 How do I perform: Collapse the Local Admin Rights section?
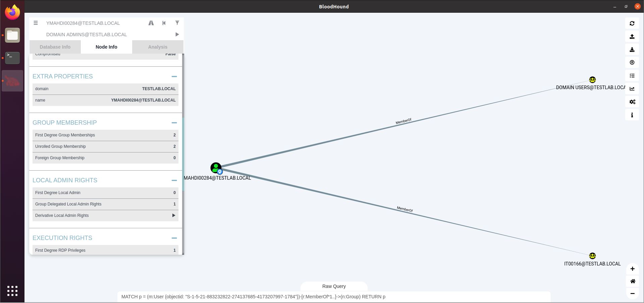174,180
